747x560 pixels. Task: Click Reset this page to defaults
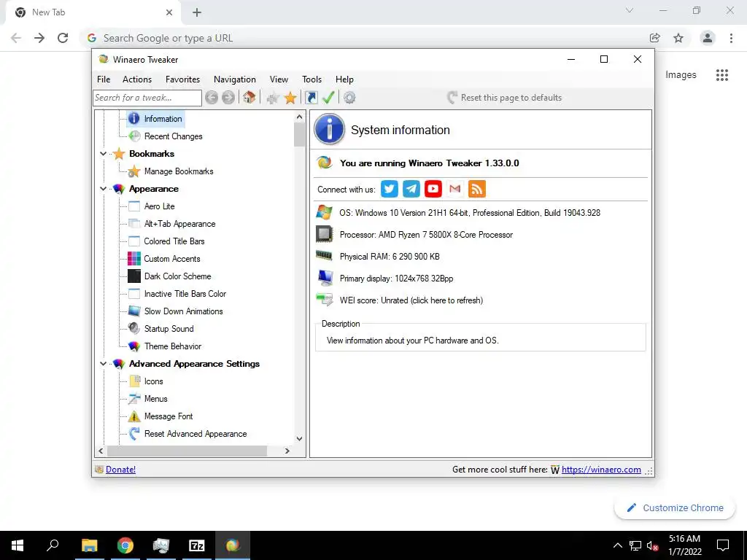coord(505,98)
